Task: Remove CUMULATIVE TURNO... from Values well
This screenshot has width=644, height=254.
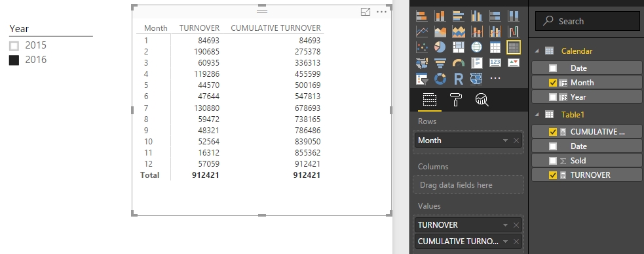Action: pyautogui.click(x=516, y=242)
